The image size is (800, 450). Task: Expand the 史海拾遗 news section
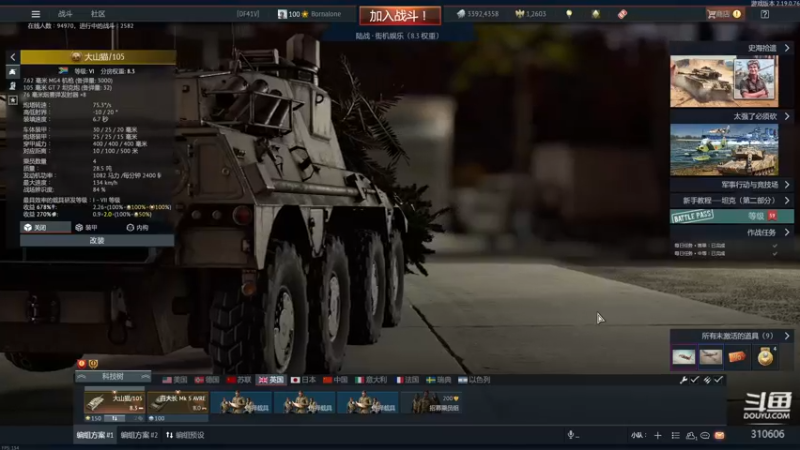click(731, 48)
